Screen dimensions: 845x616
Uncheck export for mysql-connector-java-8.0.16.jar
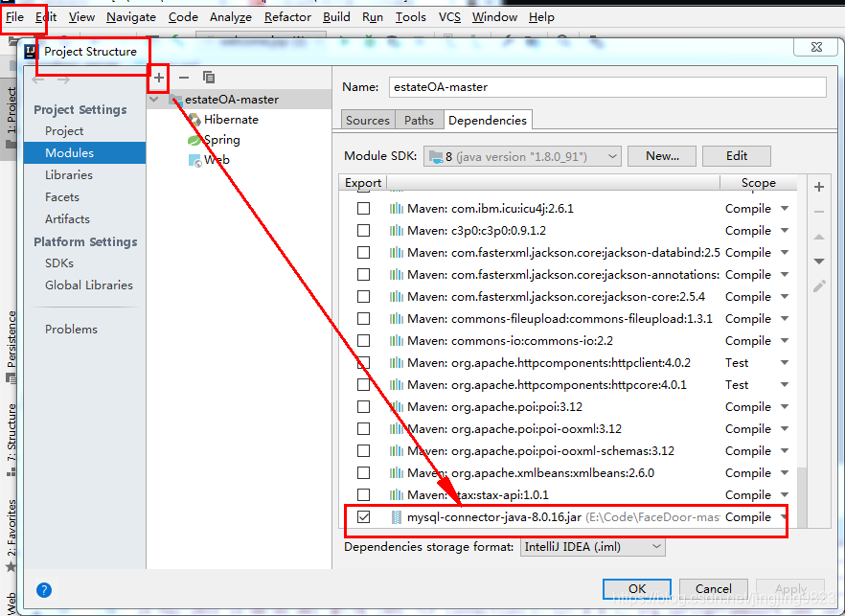point(364,517)
